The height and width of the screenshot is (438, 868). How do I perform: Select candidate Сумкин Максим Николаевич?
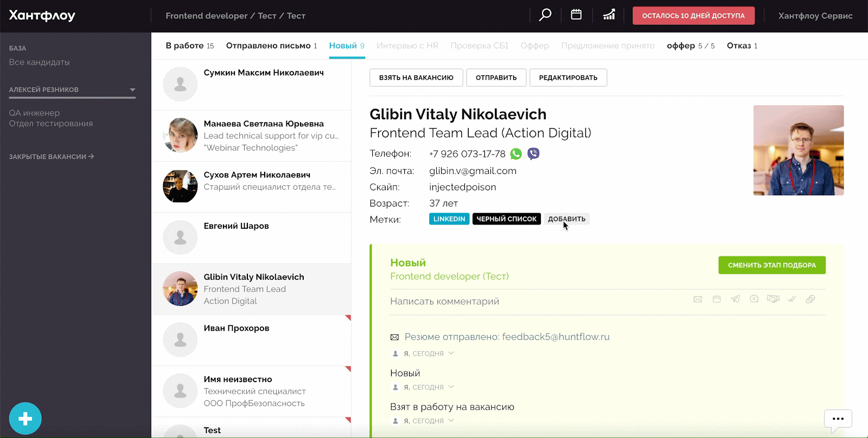pyautogui.click(x=251, y=85)
